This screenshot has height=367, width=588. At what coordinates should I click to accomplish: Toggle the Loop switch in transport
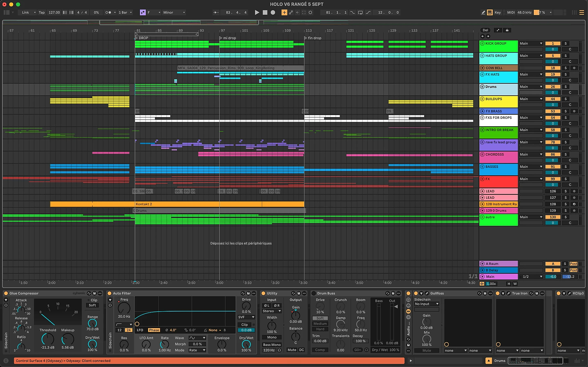pos(360,12)
